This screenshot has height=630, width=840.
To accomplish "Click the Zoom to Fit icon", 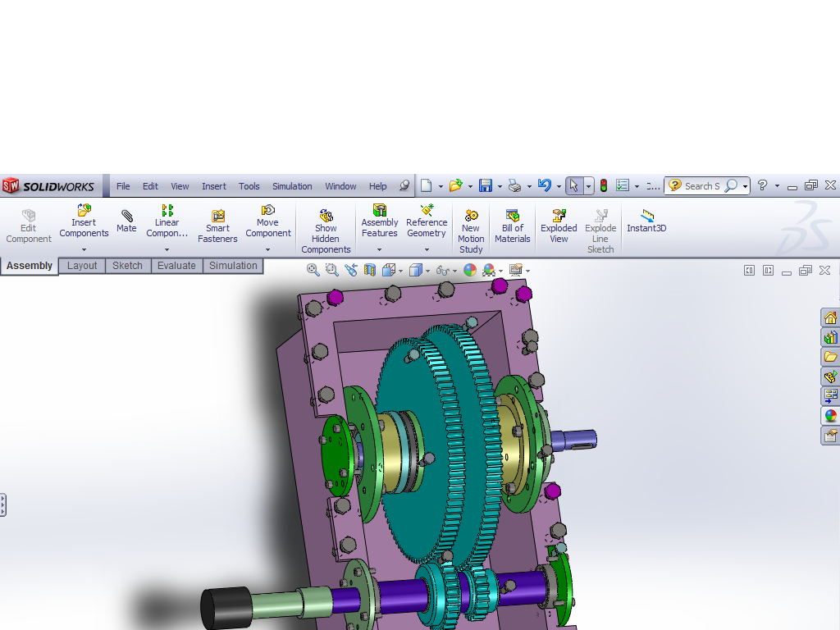I will [x=313, y=270].
